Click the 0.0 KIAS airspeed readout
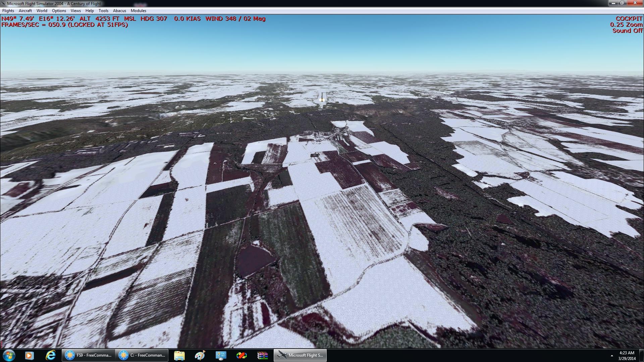This screenshot has width=644, height=362. point(187,19)
